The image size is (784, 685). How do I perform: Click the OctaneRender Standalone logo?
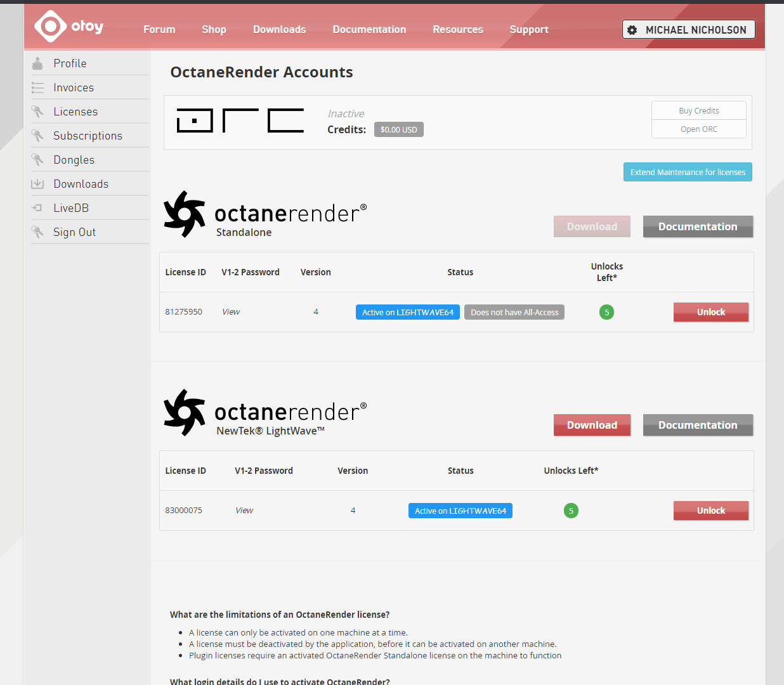[265, 214]
